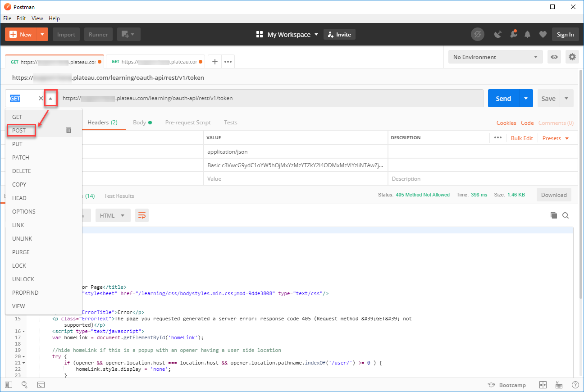This screenshot has height=392, width=584.
Task: Open the Help menu
Action: pos(54,18)
